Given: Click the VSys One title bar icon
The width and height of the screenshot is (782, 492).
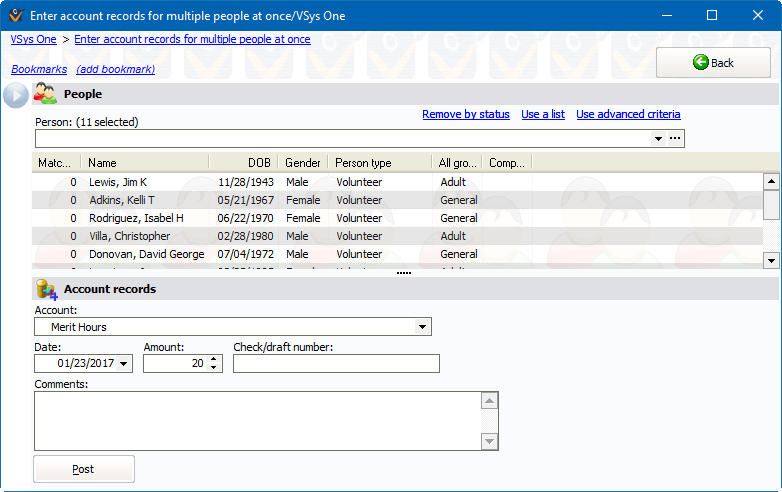Looking at the screenshot, I should pyautogui.click(x=15, y=15).
